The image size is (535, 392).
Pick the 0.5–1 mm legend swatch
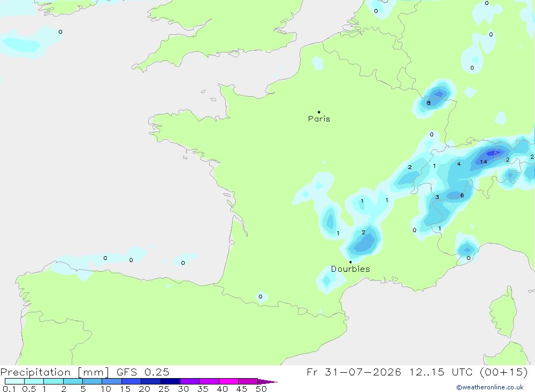tap(34, 381)
